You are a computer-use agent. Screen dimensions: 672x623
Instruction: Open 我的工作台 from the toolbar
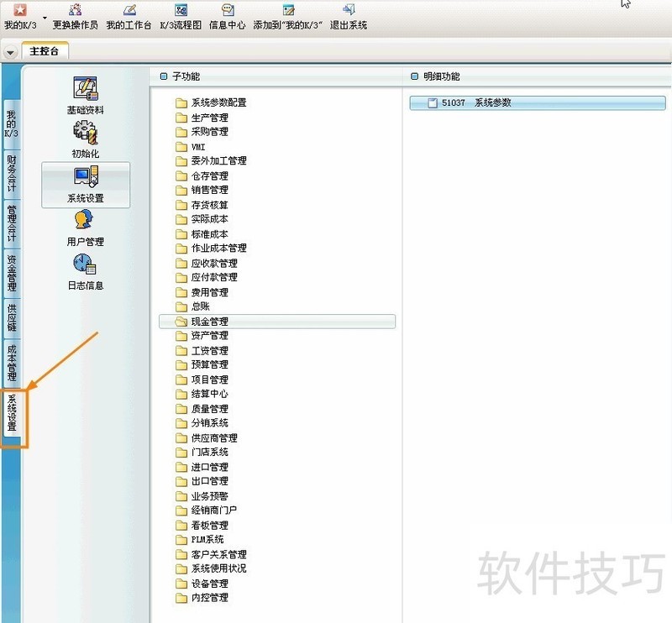129,10
